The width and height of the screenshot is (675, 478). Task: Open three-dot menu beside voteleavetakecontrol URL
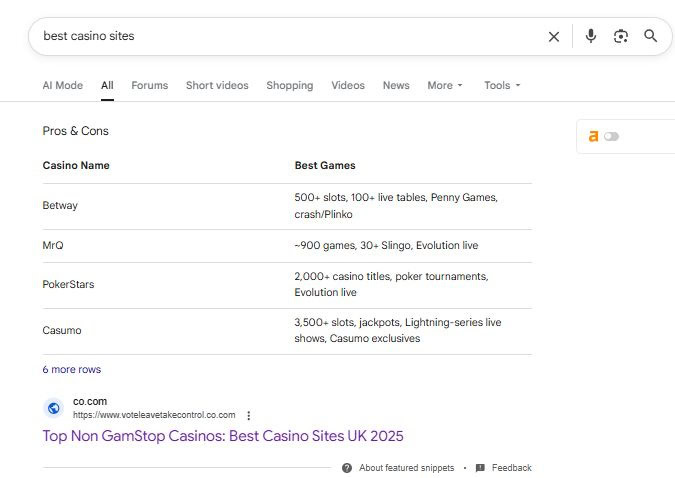pyautogui.click(x=248, y=415)
